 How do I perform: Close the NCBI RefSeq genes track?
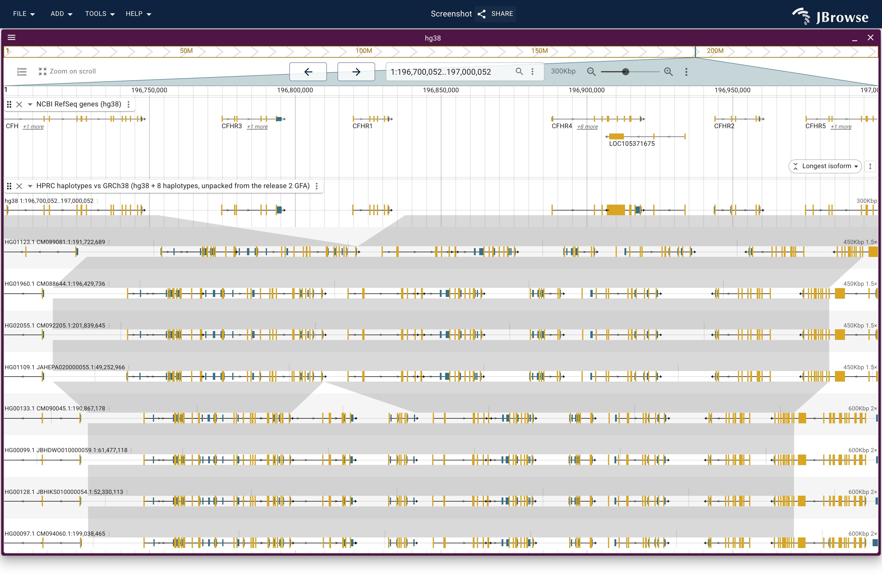(19, 104)
